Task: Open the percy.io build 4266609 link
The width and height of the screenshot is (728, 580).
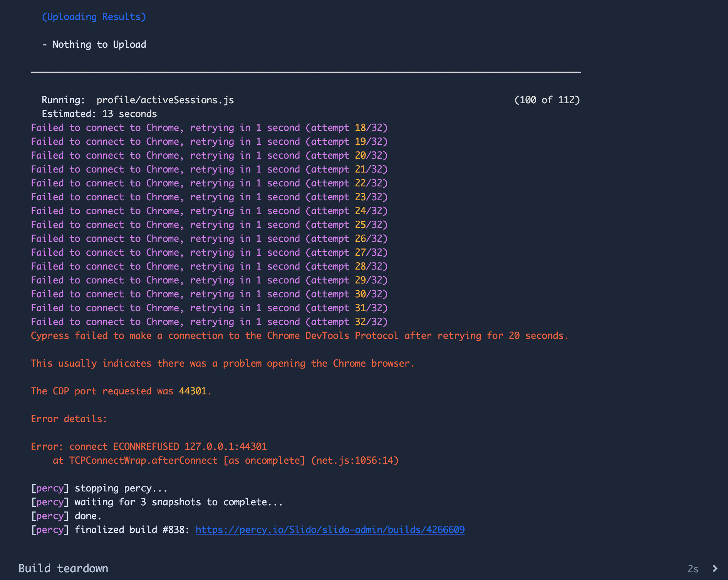Action: pos(330,530)
